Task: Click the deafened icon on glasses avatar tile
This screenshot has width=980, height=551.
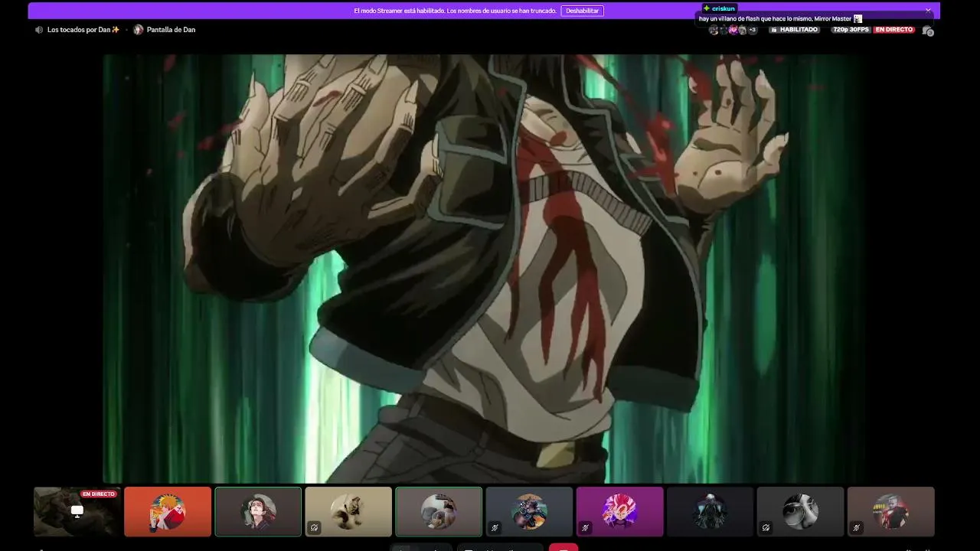Action: point(766,527)
